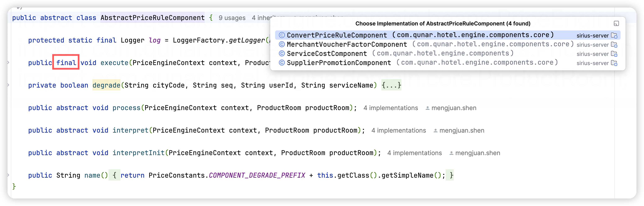Click the class icon beside MerchantVoucherFactorComponent
The height and width of the screenshot is (206, 644).
click(x=282, y=44)
